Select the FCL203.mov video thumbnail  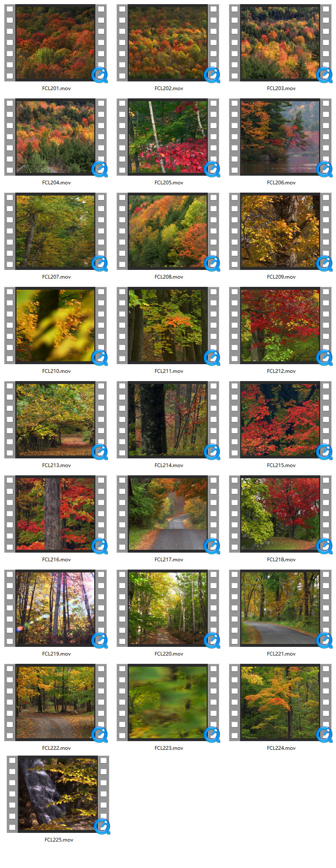pyautogui.click(x=280, y=43)
